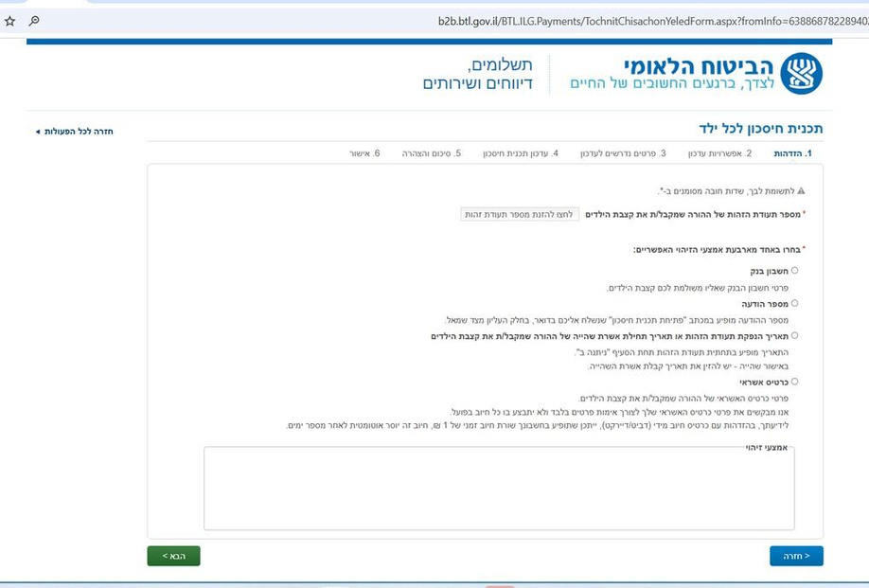Click the לידיעתך debit card charge notice
Image resolution: width=869 pixels, height=588 pixels.
[537, 426]
